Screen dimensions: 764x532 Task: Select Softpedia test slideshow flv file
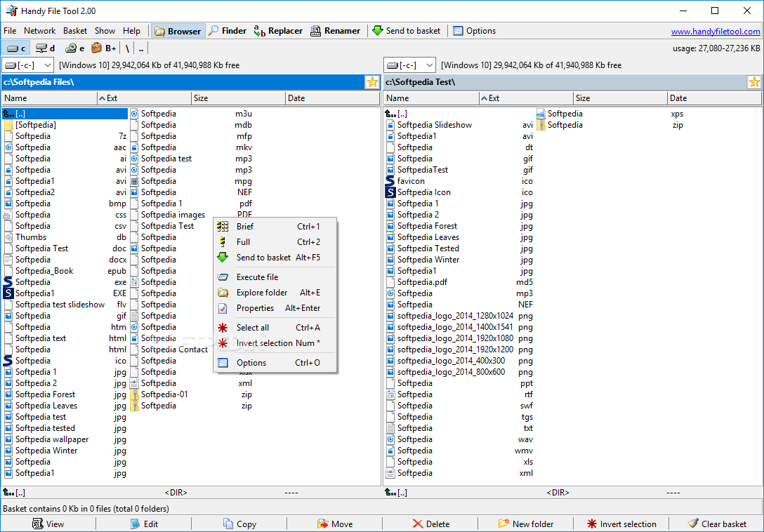coord(65,305)
